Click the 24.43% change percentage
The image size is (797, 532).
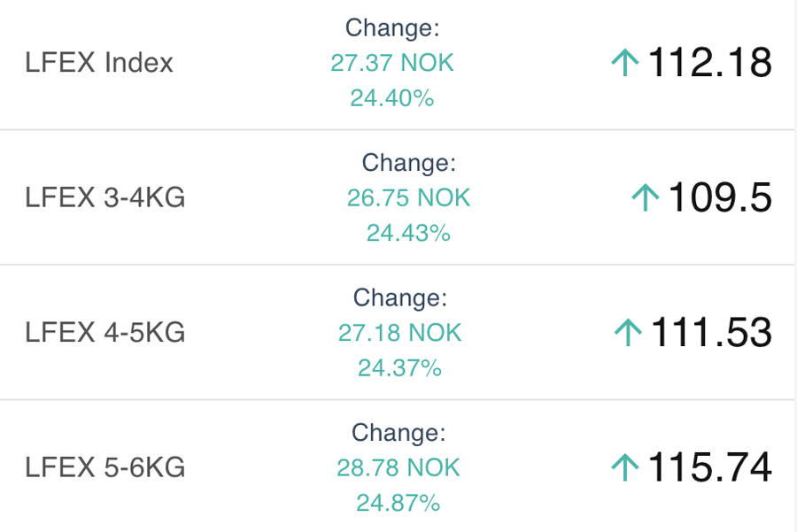[408, 233]
